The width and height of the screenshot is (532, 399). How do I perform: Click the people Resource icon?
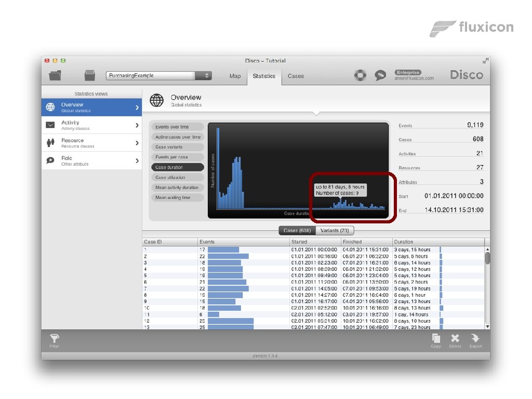[50, 143]
